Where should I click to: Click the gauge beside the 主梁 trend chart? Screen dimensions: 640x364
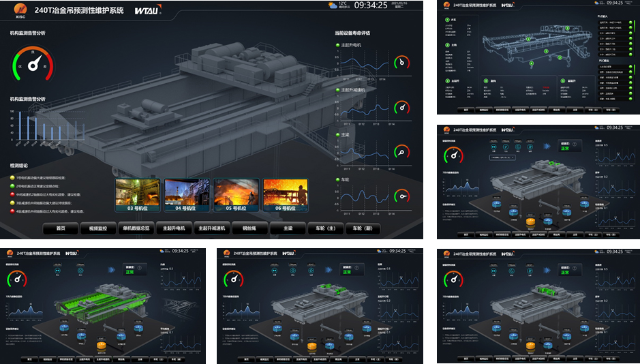(x=402, y=152)
